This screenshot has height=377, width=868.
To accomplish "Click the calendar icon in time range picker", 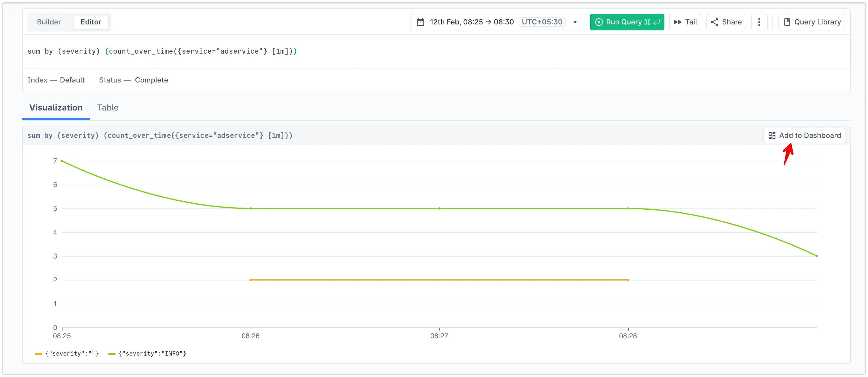I will pyautogui.click(x=420, y=22).
